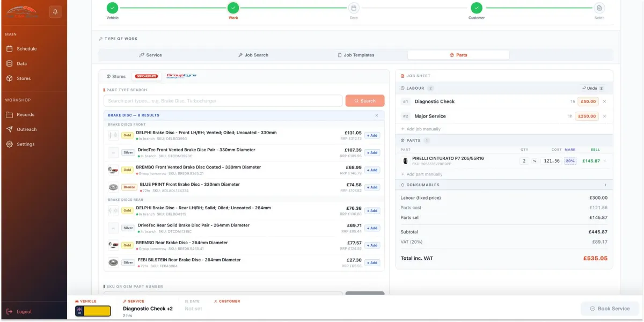
Task: Click the Job Sheet document icon
Action: coord(402,76)
